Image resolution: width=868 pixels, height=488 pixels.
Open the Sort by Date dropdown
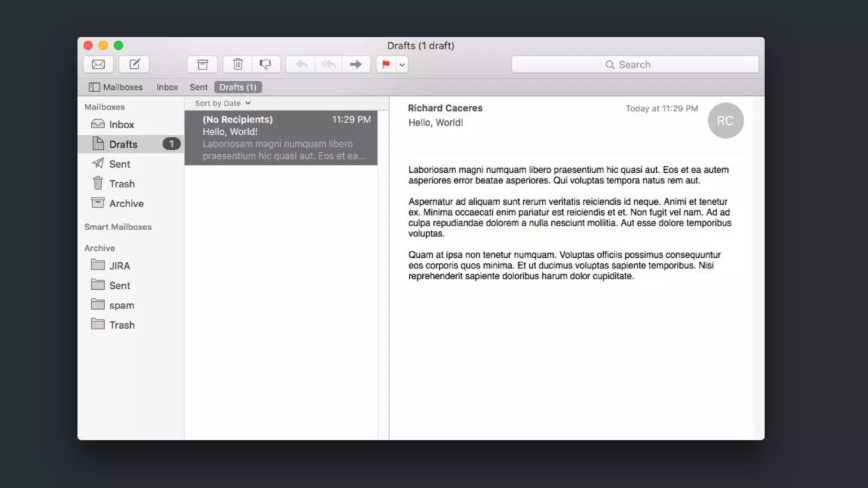coord(223,103)
